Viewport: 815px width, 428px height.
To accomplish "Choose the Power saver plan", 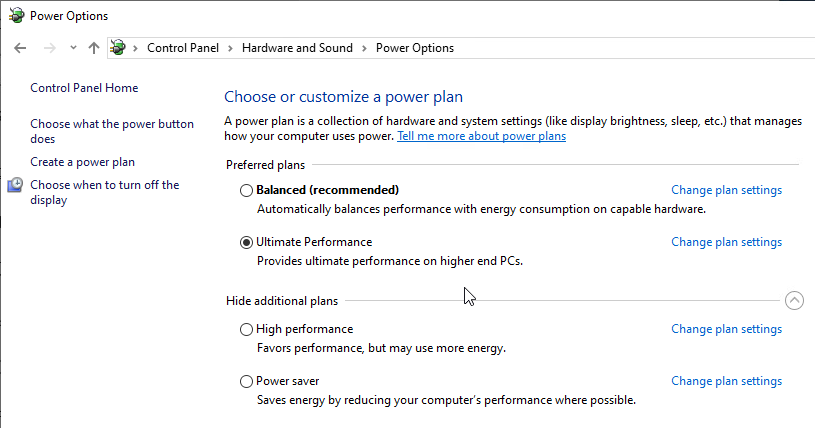I will (246, 381).
